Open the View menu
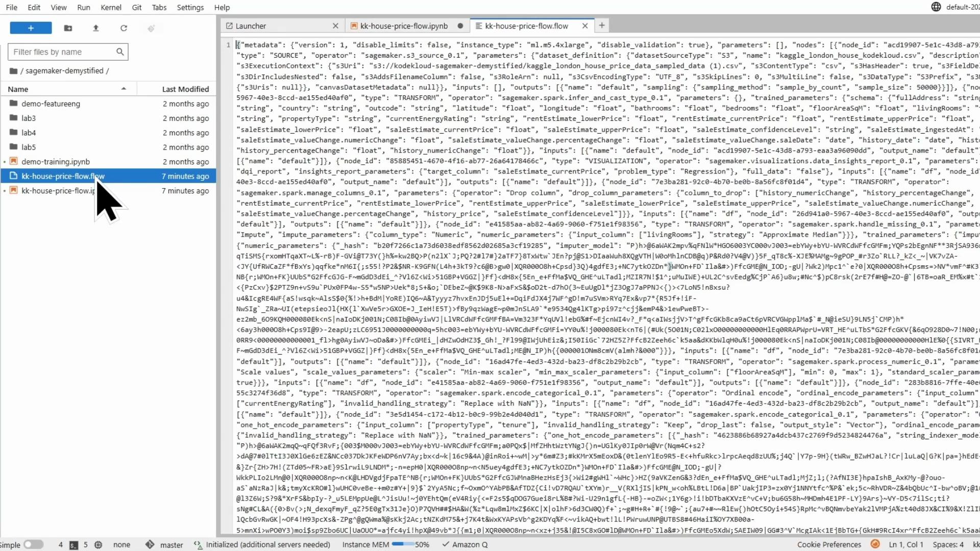Screen dimensions: 980x551 59,7
